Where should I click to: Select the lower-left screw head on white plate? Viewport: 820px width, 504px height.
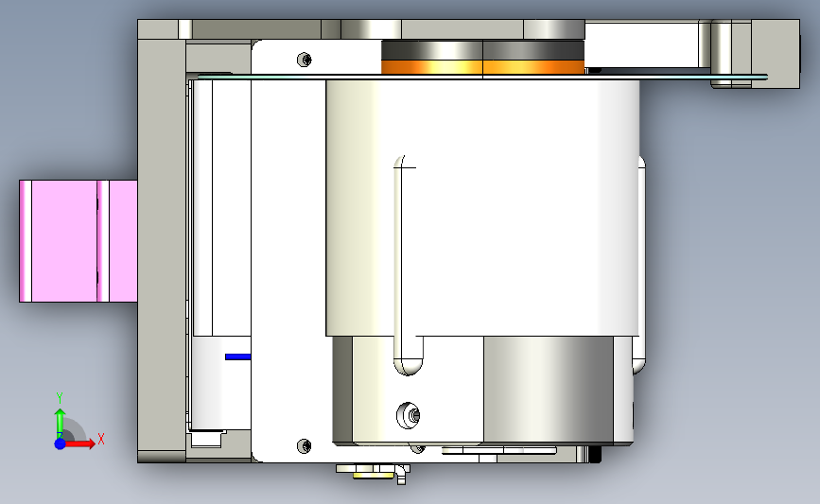click(x=305, y=445)
